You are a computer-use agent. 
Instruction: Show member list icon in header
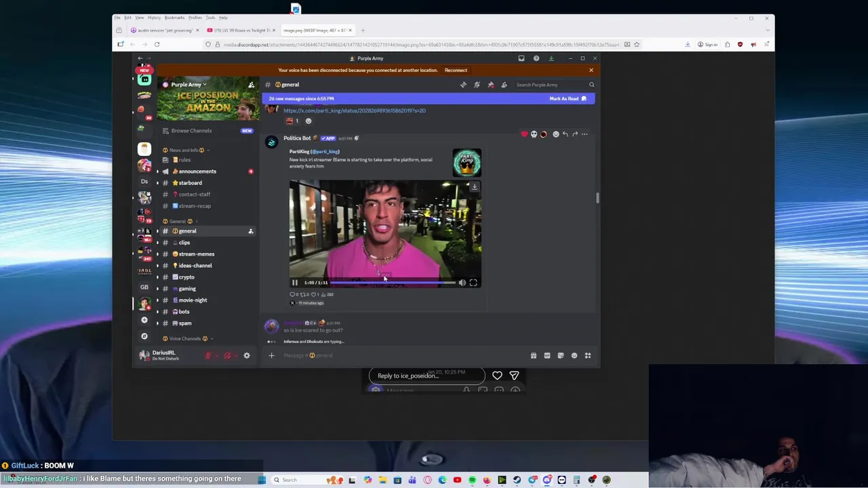pos(504,85)
